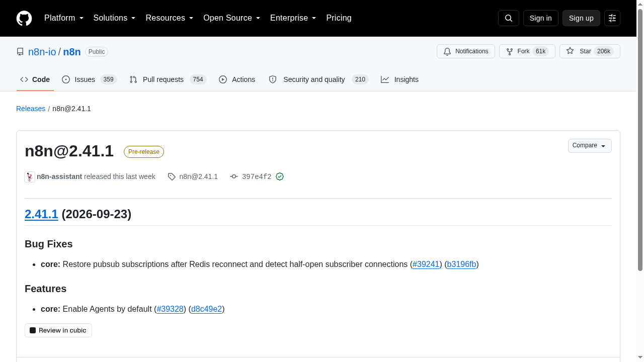Expand the Enterprise menu
Viewport: 644px width, 362px height.
(x=293, y=18)
